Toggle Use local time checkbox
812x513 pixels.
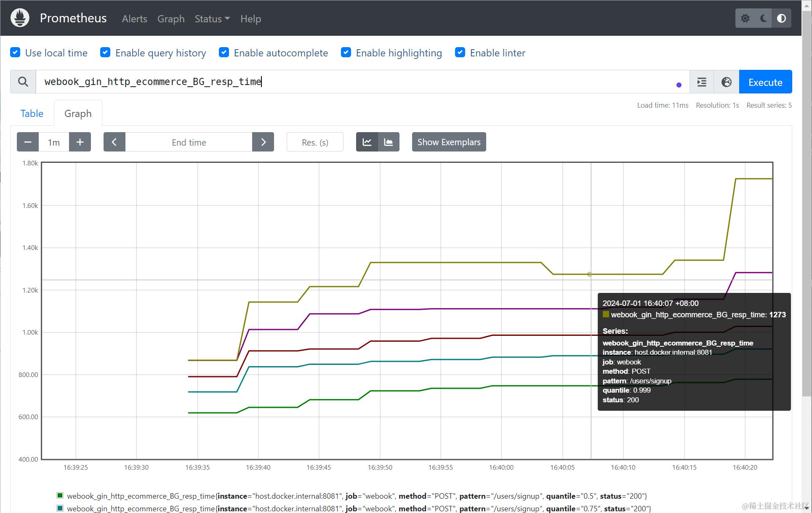click(15, 53)
